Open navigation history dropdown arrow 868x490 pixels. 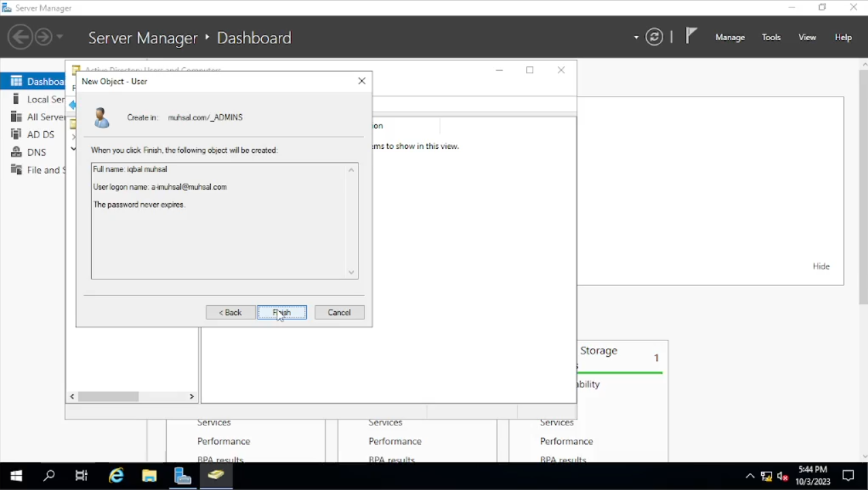[60, 37]
